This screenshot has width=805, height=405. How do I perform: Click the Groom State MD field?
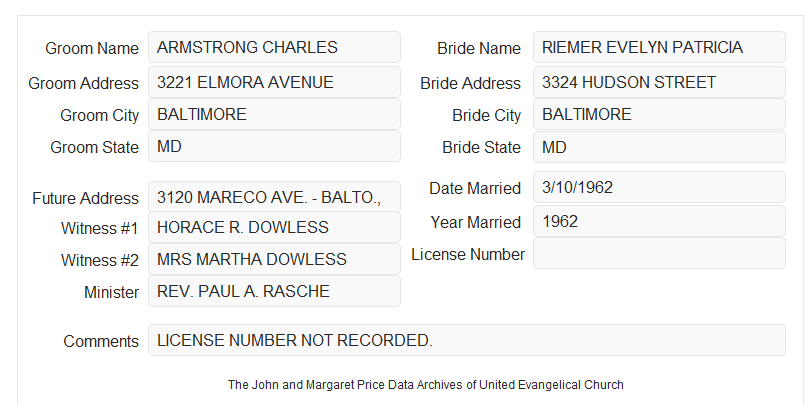[274, 146]
